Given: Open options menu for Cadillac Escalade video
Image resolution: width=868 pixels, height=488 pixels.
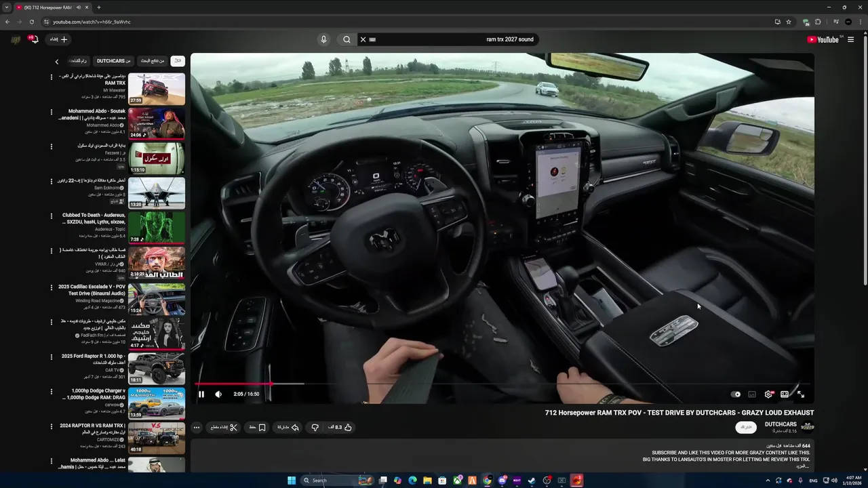Looking at the screenshot, I should (x=51, y=286).
